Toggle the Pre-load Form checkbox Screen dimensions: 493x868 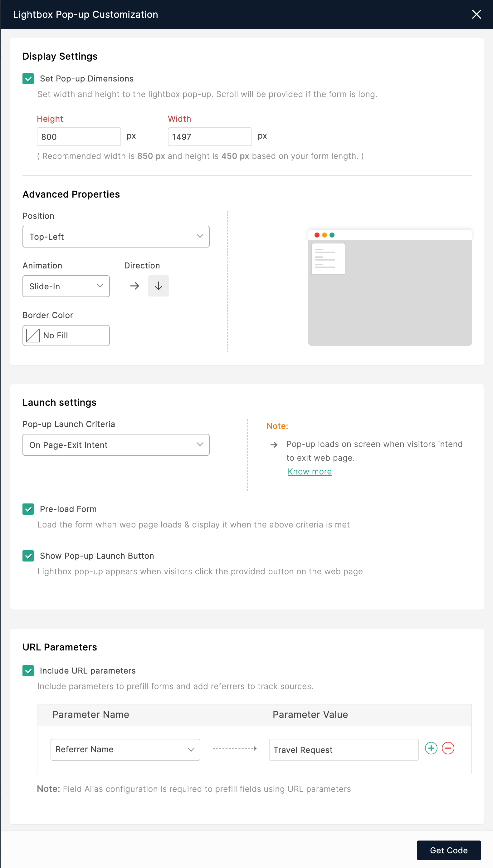(x=28, y=509)
